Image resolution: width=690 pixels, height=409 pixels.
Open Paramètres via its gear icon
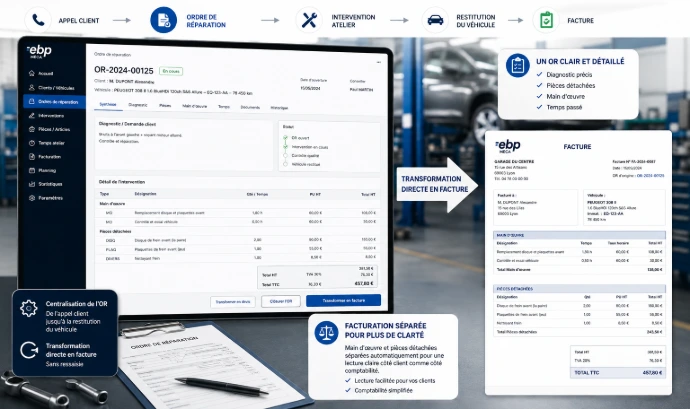(x=32, y=198)
